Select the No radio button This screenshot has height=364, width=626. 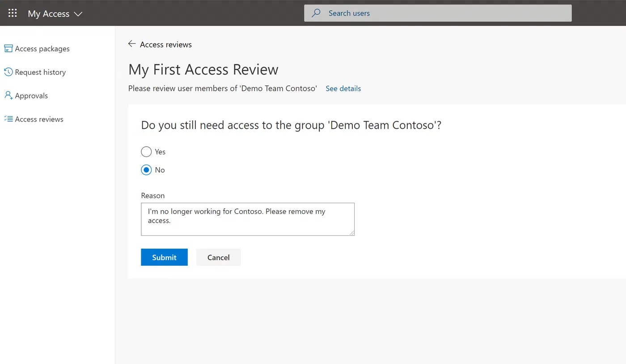click(146, 170)
